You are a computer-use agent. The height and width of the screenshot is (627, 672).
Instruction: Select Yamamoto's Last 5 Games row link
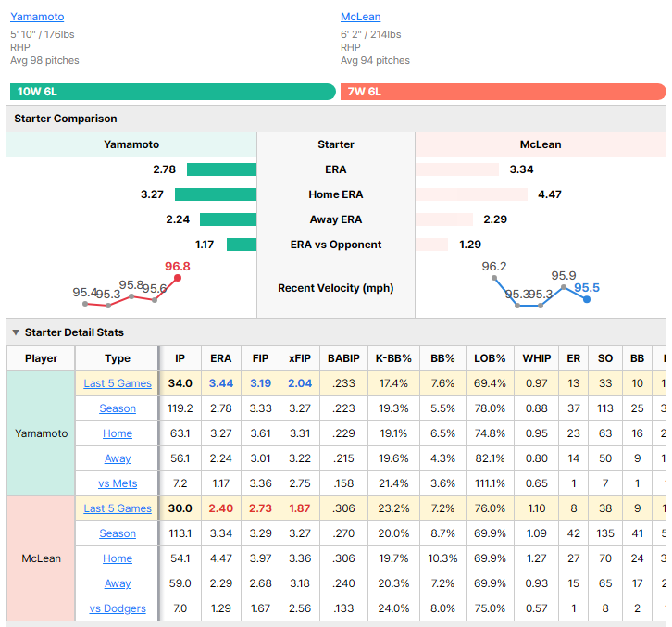[118, 383]
